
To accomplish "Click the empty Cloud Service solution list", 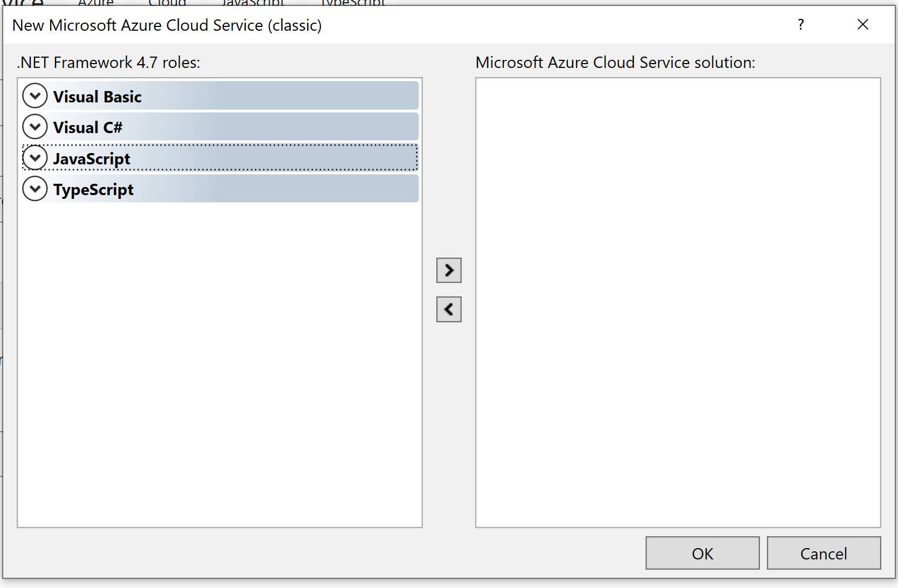I will point(680,302).
